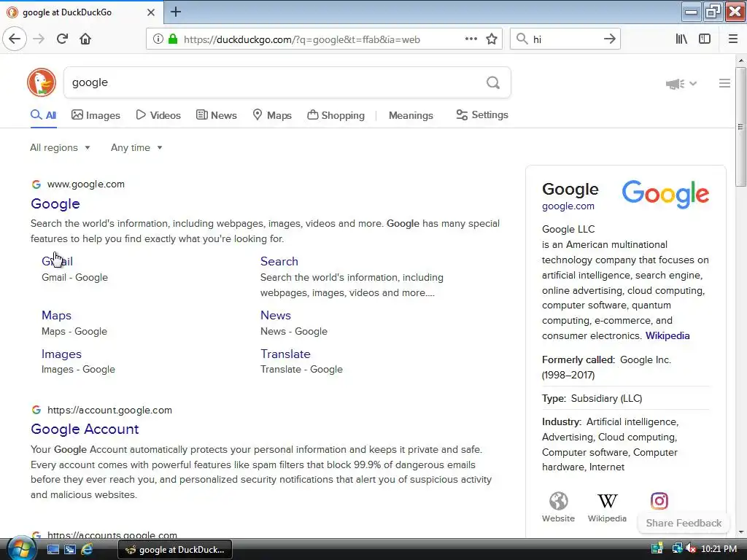Viewport: 747px width, 560px height.
Task: Click the scrollbar down arrow
Action: click(x=740, y=532)
